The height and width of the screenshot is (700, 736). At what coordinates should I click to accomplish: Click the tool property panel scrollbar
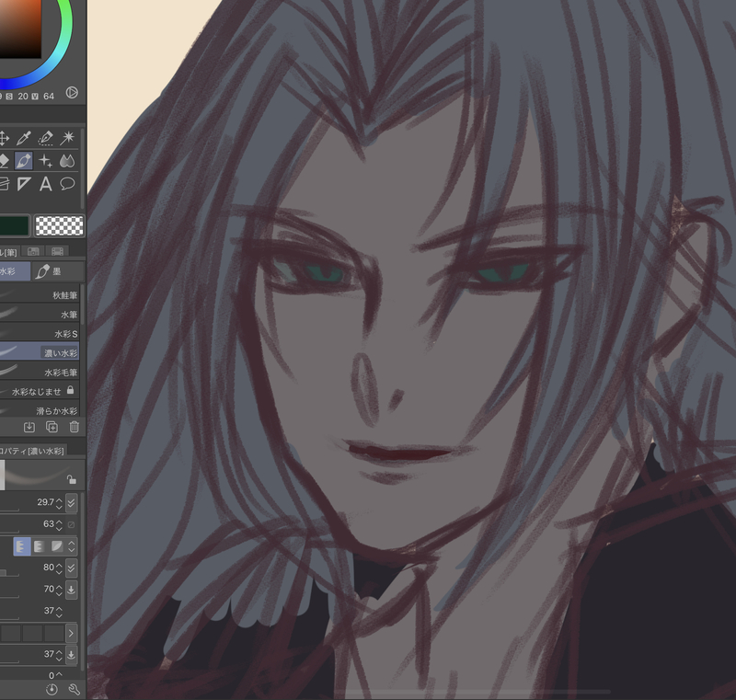pos(83,581)
